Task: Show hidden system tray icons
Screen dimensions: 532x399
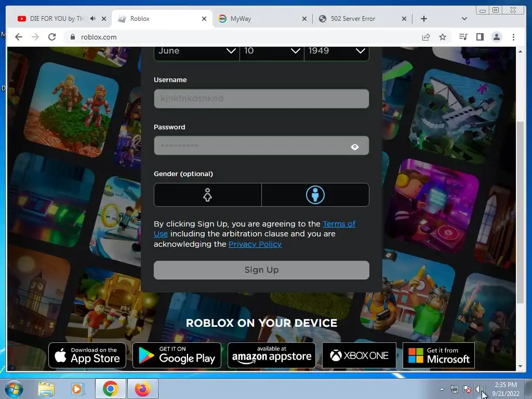Action: 442,390
